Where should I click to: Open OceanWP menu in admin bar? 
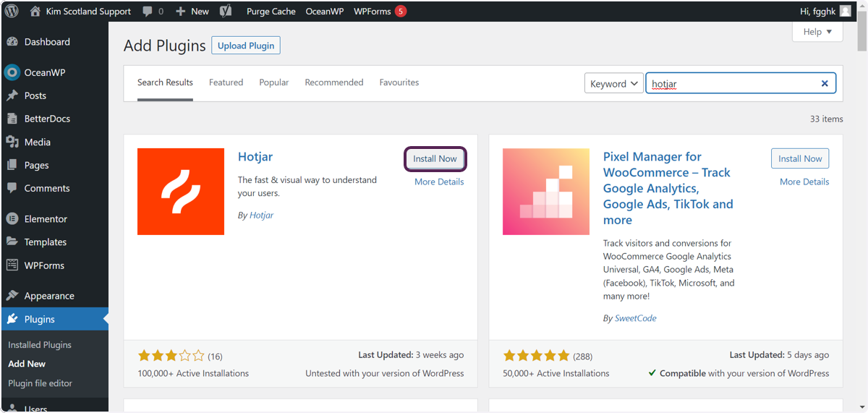325,11
